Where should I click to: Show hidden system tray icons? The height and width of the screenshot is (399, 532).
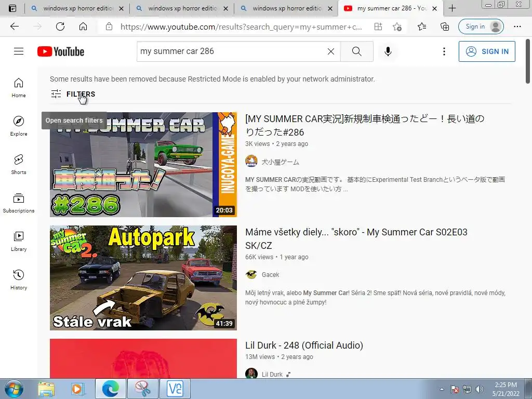pos(442,389)
